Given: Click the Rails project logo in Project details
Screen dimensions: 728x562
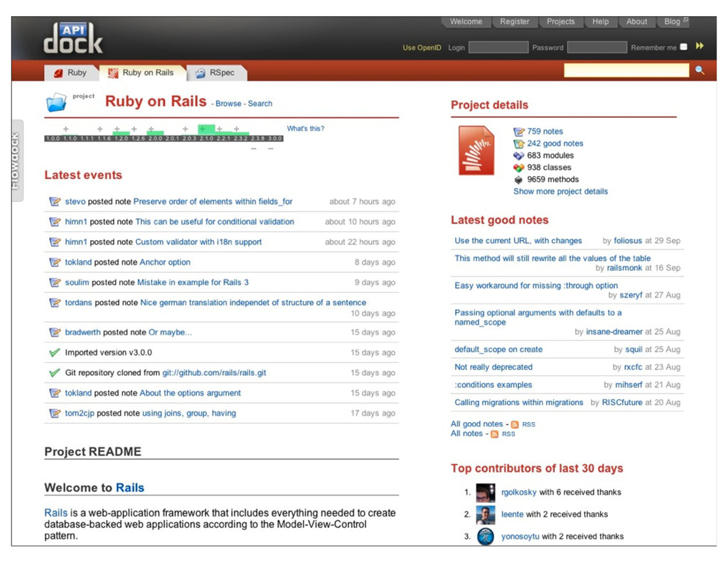Looking at the screenshot, I should [476, 151].
